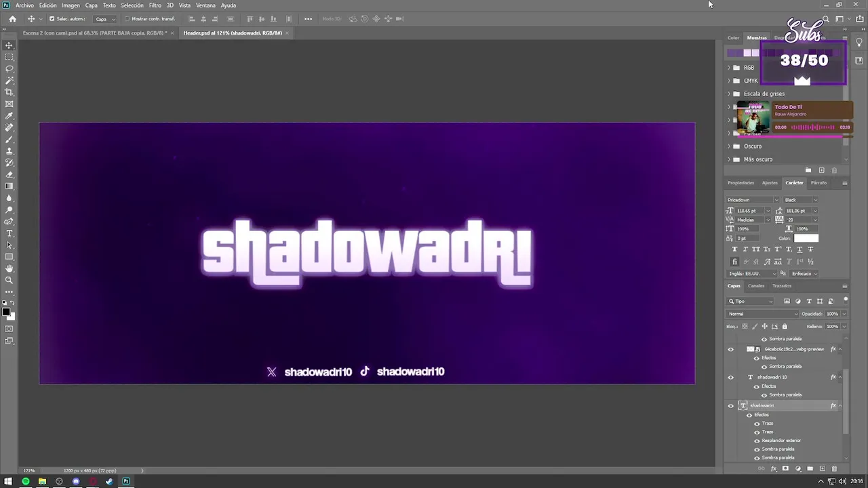The width and height of the screenshot is (868, 488).
Task: Switch to the Escena 2 (con cam).psd tab
Action: 95,33
